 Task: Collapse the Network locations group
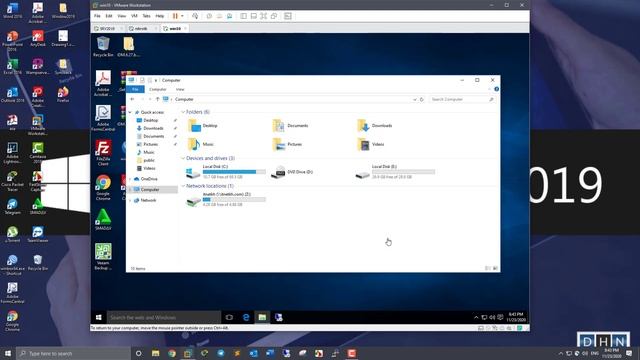click(183, 186)
